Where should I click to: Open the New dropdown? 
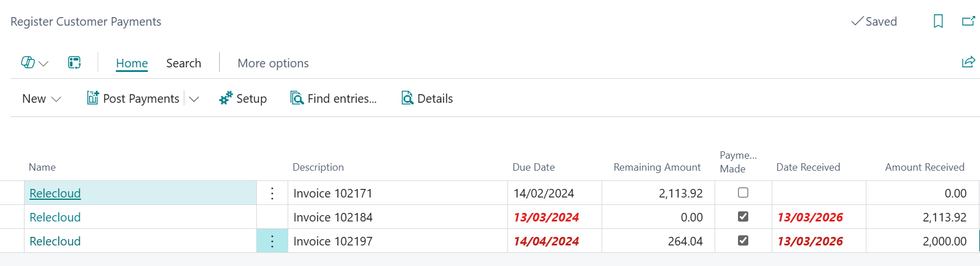click(42, 99)
